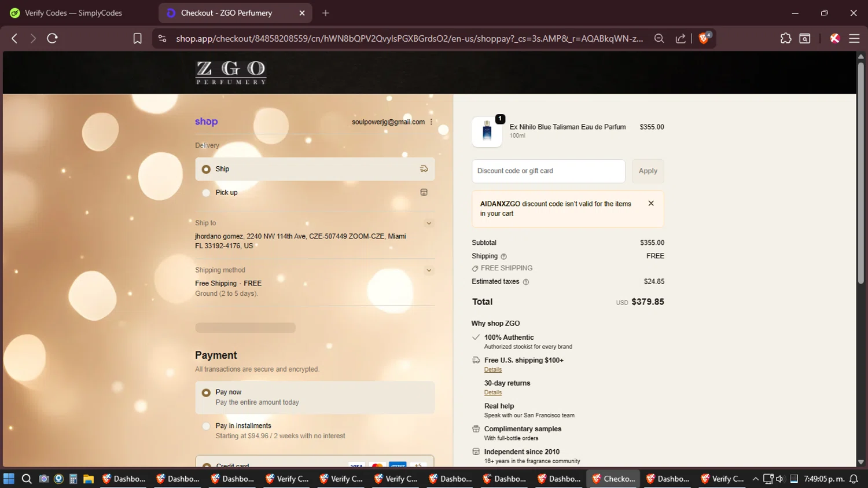The height and width of the screenshot is (488, 868).
Task: Dismiss the invalid discount code message
Action: click(651, 203)
